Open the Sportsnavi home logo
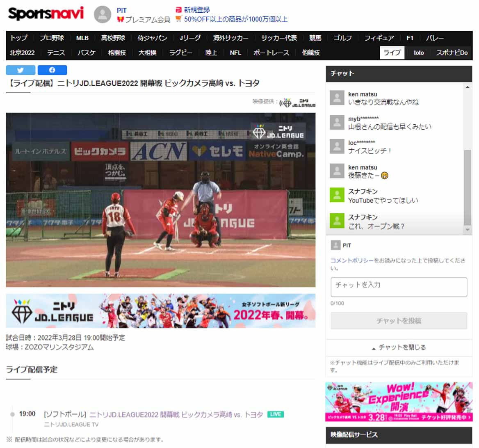This screenshot has height=448, width=479. (x=46, y=14)
